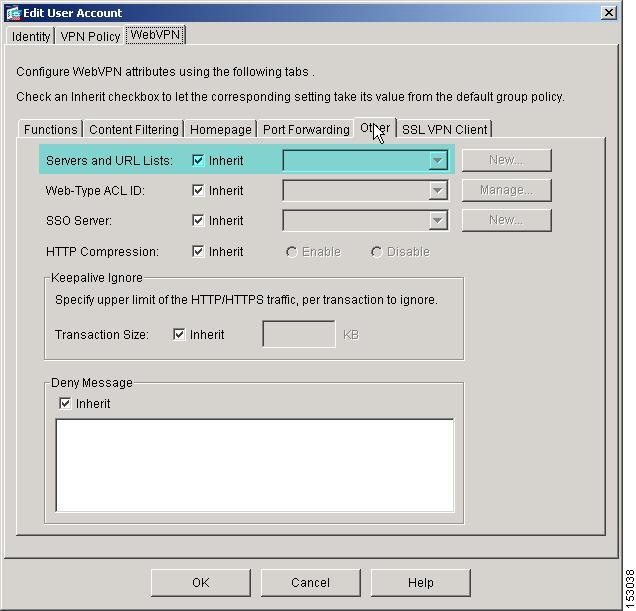
Task: Click New button for Servers and URL Lists
Action: (x=507, y=160)
